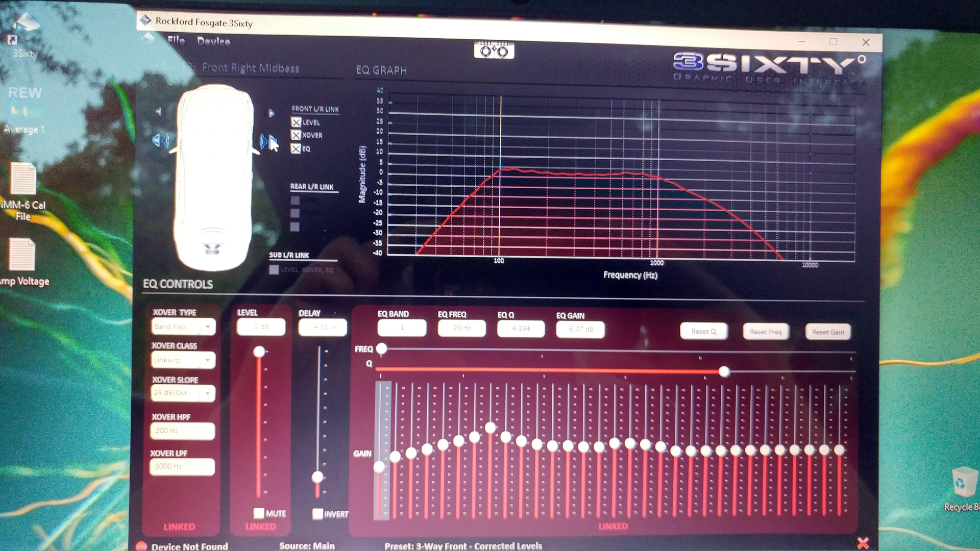Click the Rockford Fosgate title bar app icon
The width and height of the screenshot is (980, 551).
(145, 20)
